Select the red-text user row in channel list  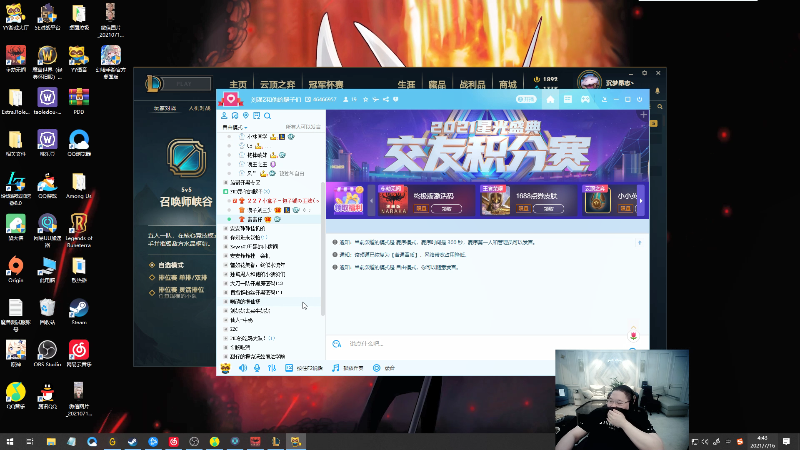[x=270, y=201]
